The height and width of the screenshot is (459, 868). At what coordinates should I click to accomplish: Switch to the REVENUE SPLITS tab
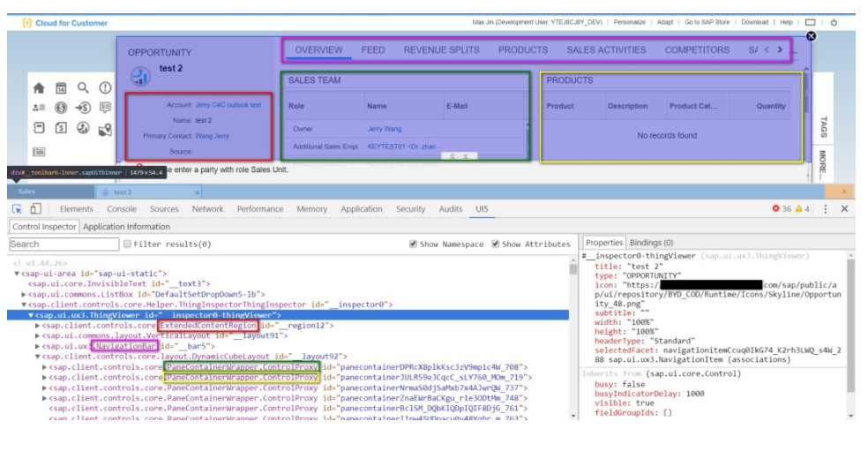[x=442, y=49]
